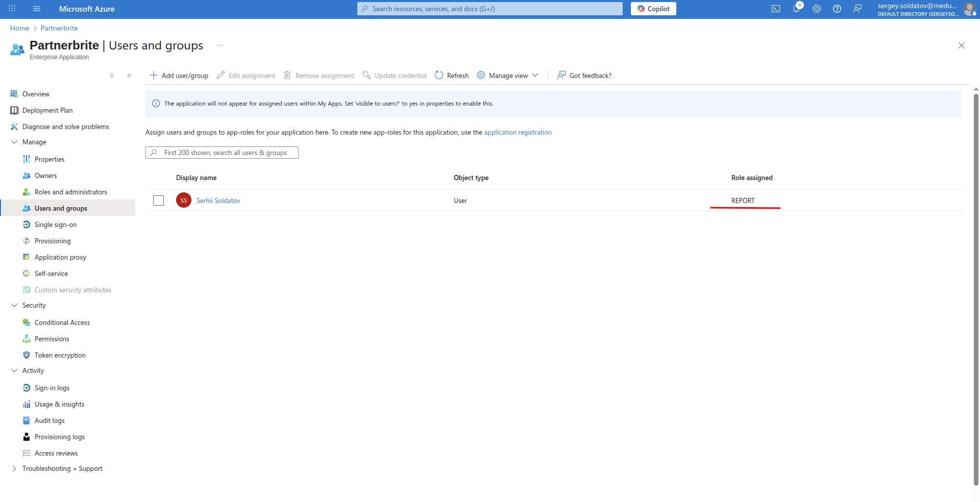This screenshot has height=502, width=980.
Task: Click the REPORT role cell
Action: pos(743,200)
